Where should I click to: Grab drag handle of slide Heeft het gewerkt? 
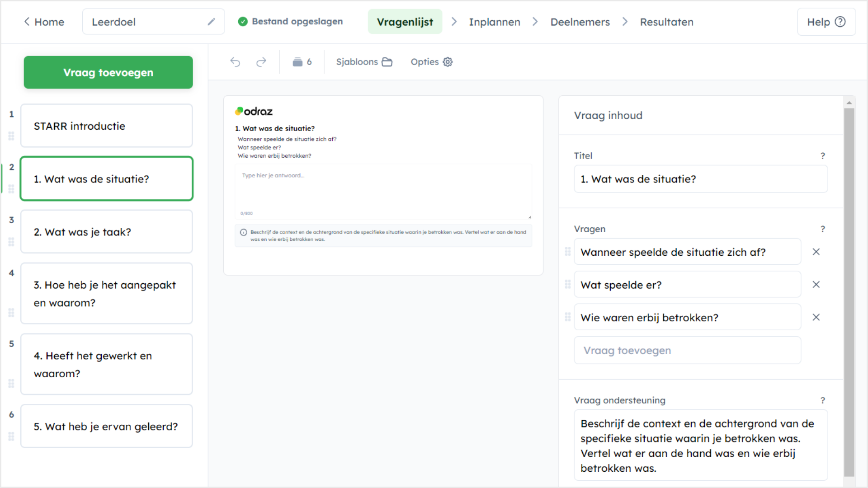pyautogui.click(x=11, y=384)
